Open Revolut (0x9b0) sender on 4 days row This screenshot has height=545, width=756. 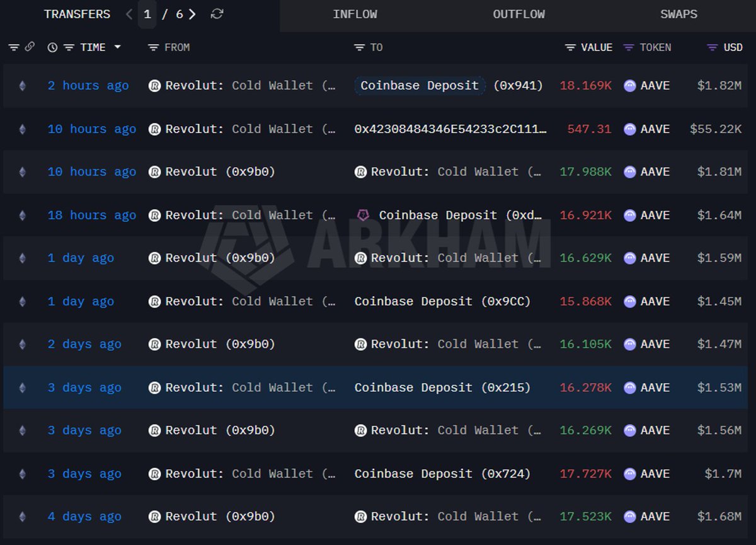[x=220, y=517]
